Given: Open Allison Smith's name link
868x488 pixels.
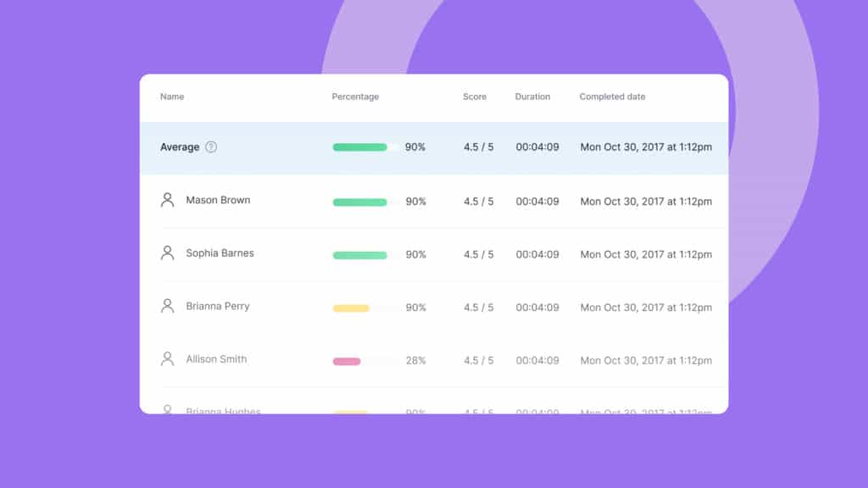Looking at the screenshot, I should pyautogui.click(x=216, y=359).
